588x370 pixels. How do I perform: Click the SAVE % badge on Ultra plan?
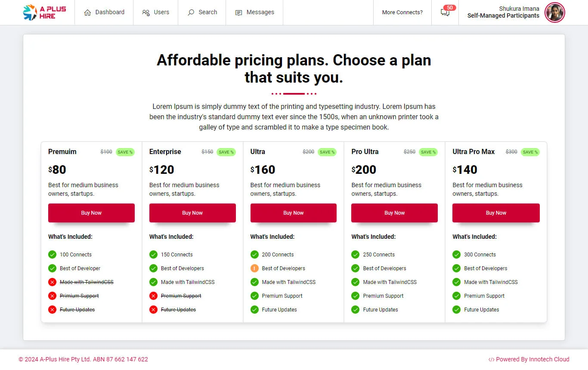327,152
